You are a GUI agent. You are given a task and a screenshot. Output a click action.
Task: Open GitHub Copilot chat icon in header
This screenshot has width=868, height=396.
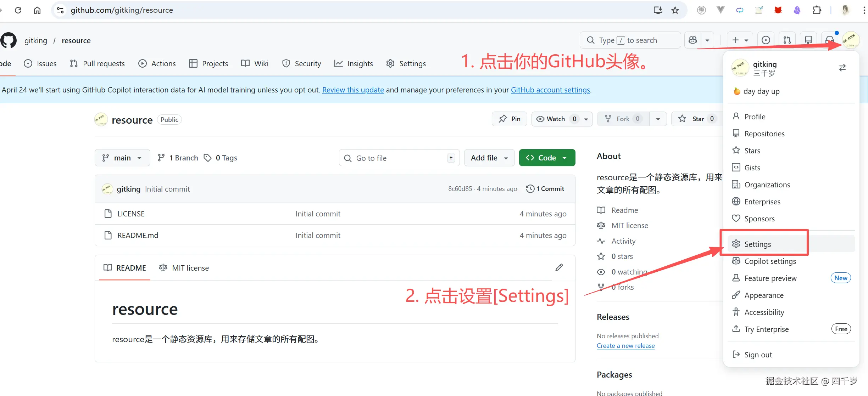[692, 40]
